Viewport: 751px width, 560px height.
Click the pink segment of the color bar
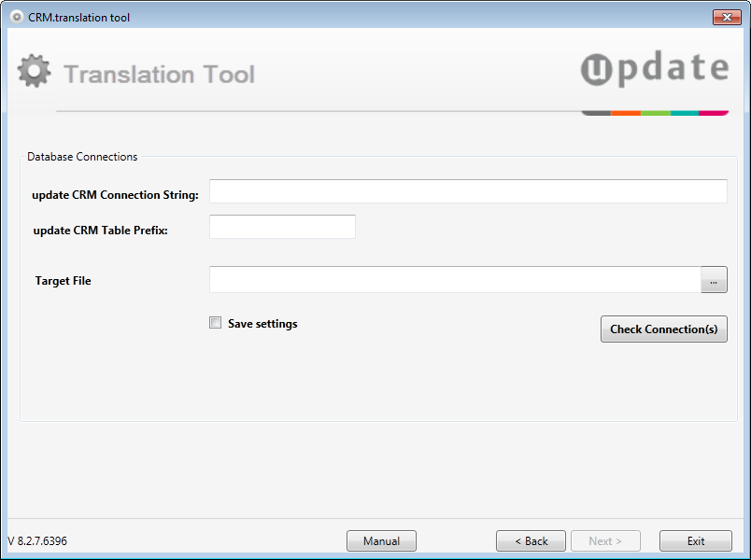pos(714,112)
